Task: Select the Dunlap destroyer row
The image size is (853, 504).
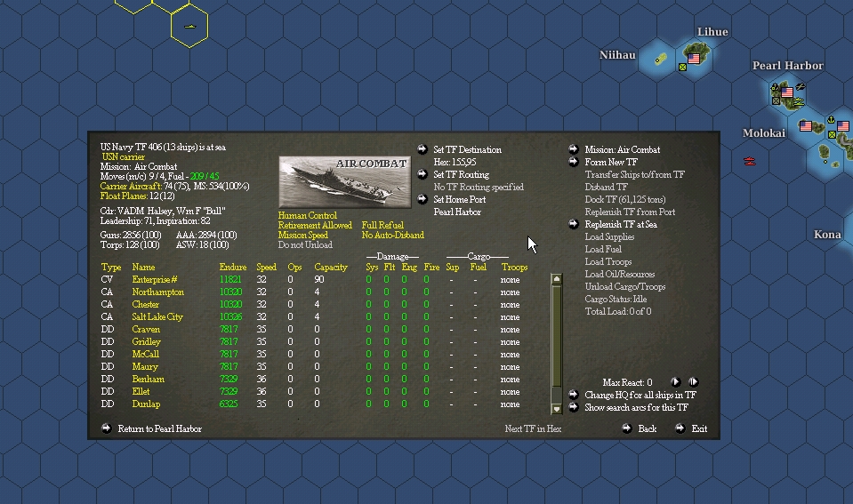Action: [310, 404]
